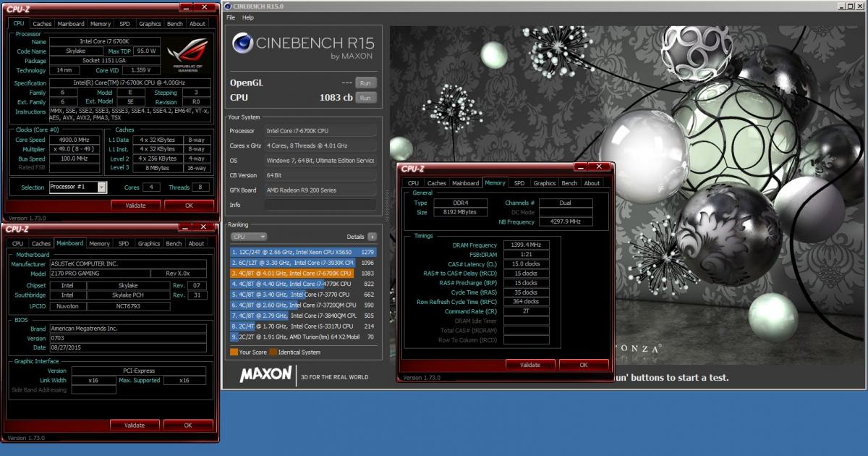Select ranking row for Core i5-3317U

tap(303, 326)
